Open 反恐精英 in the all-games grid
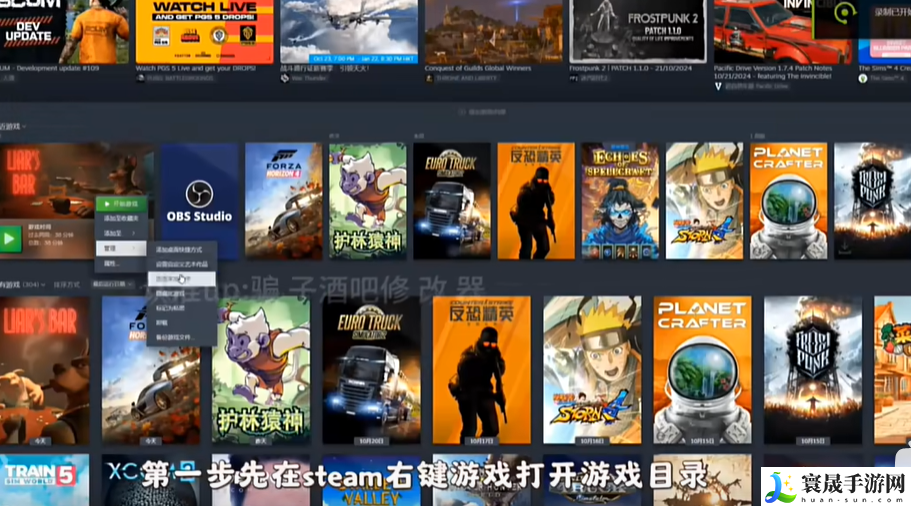The image size is (911, 506). pos(482,370)
